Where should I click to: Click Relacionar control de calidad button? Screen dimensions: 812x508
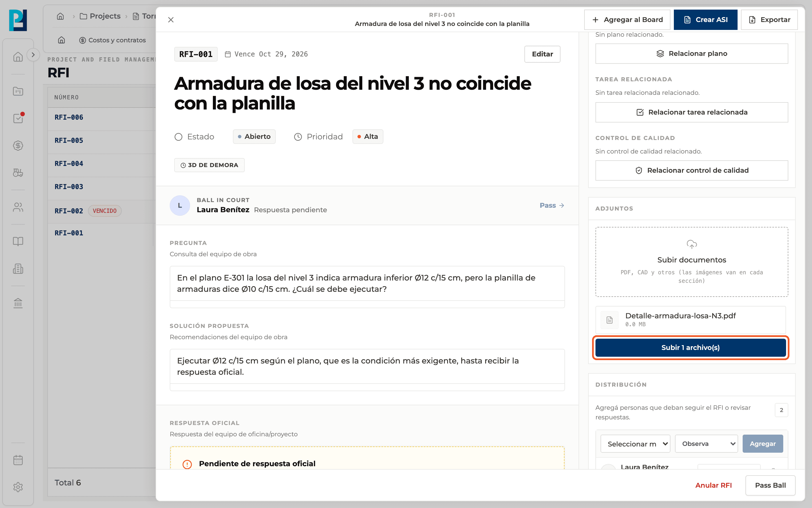692,170
